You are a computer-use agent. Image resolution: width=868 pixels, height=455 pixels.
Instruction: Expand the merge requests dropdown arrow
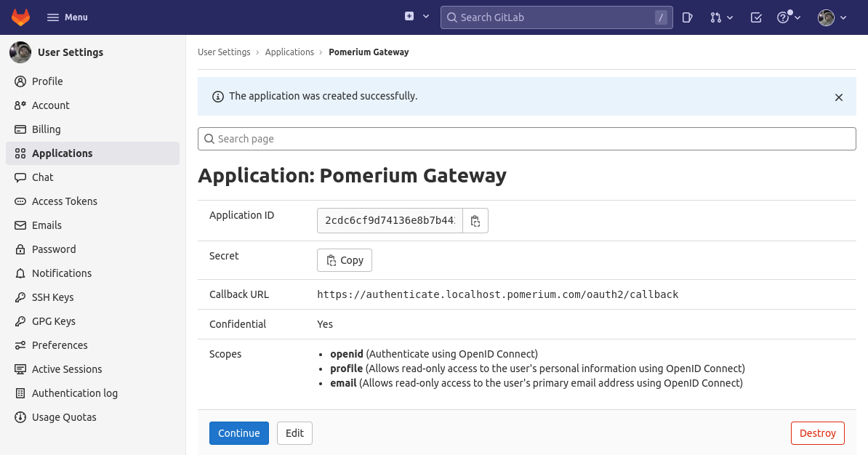pyautogui.click(x=729, y=17)
